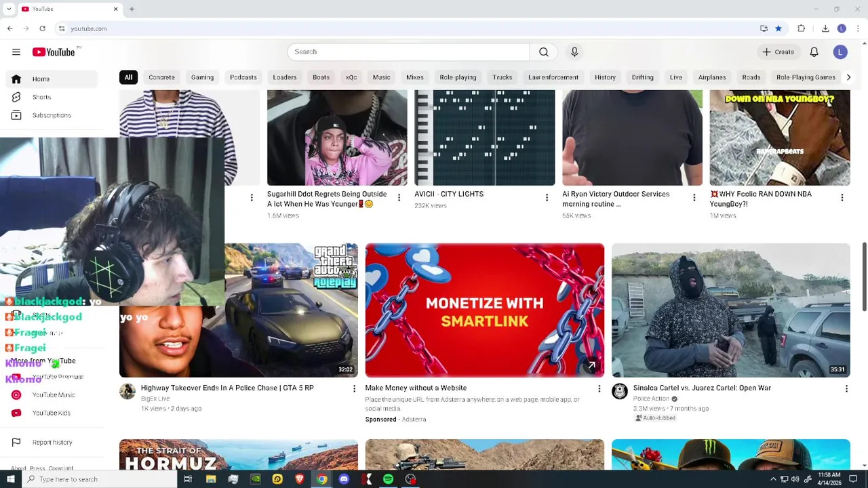This screenshot has width=868, height=488.
Task: Open YouTube Kids sidebar link
Action: tap(50, 413)
